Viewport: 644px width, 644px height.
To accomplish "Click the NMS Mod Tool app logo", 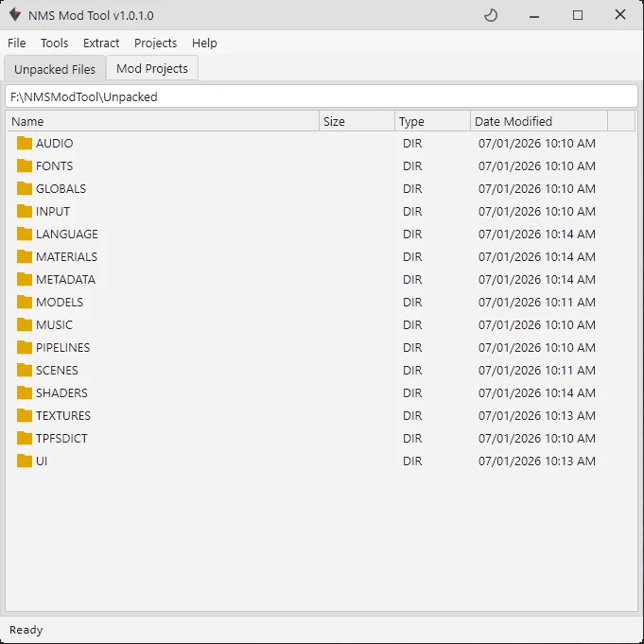I will (15, 15).
